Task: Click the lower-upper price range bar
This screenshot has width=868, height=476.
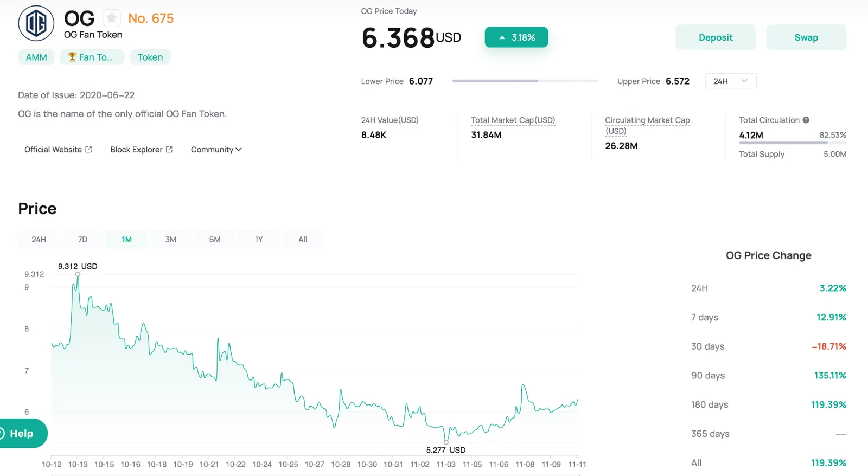Action: click(525, 81)
